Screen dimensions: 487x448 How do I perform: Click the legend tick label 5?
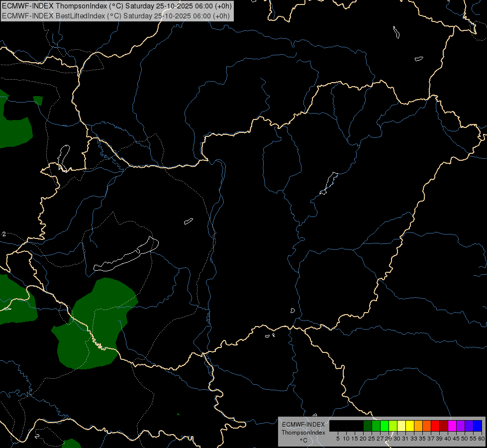point(338,439)
